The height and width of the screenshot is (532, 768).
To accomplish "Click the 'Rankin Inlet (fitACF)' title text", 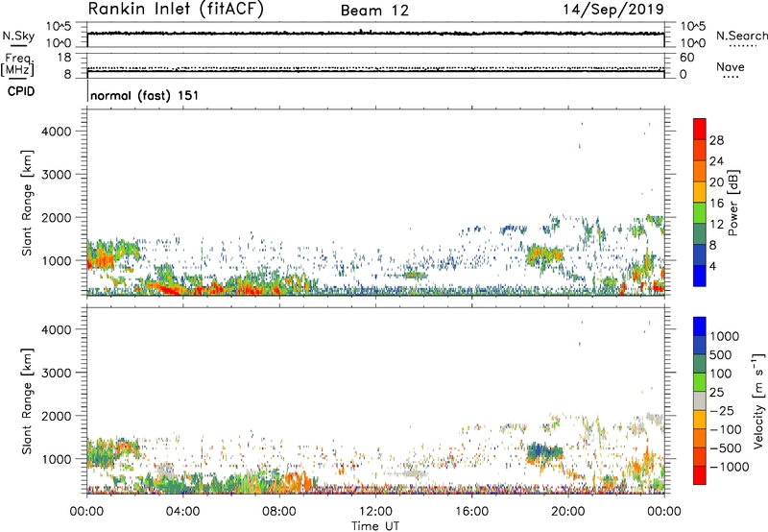I will [x=176, y=10].
